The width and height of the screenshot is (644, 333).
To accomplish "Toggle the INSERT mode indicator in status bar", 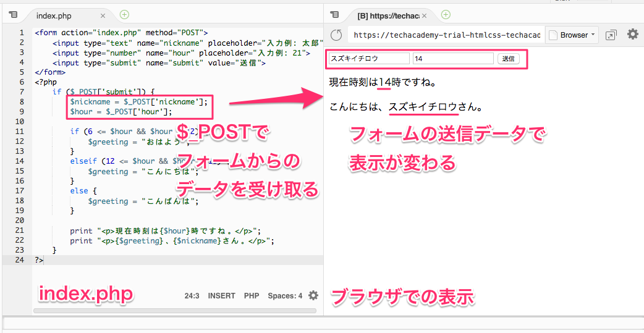I will click(x=221, y=296).
